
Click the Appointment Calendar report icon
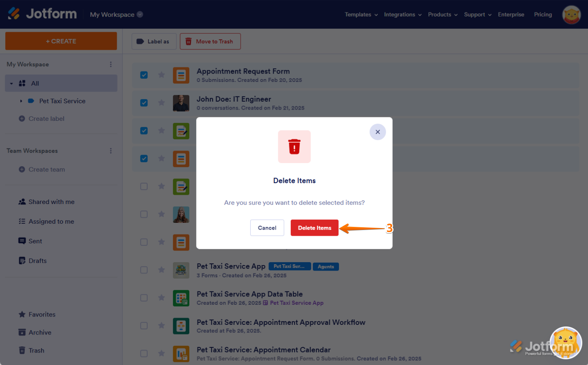tap(181, 354)
